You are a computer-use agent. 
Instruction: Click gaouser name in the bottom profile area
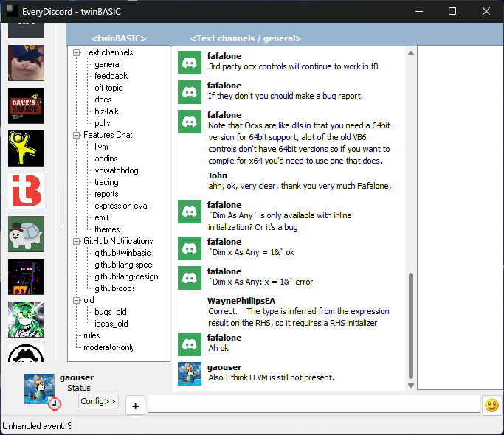77,377
